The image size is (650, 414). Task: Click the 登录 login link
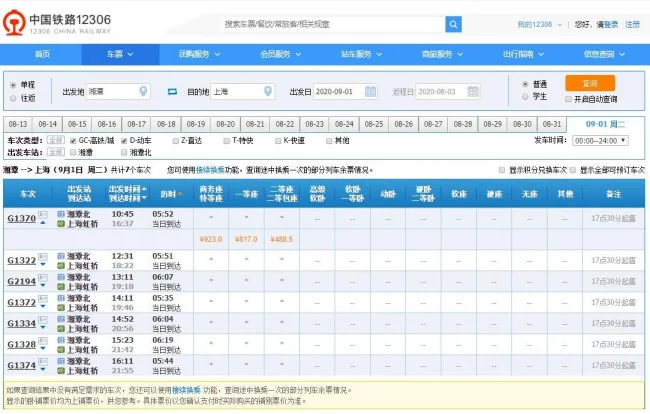click(611, 24)
